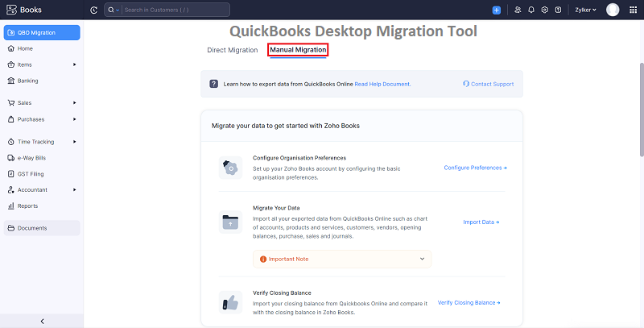The height and width of the screenshot is (328, 644).
Task: Open the Zylker organization dropdown
Action: (585, 10)
